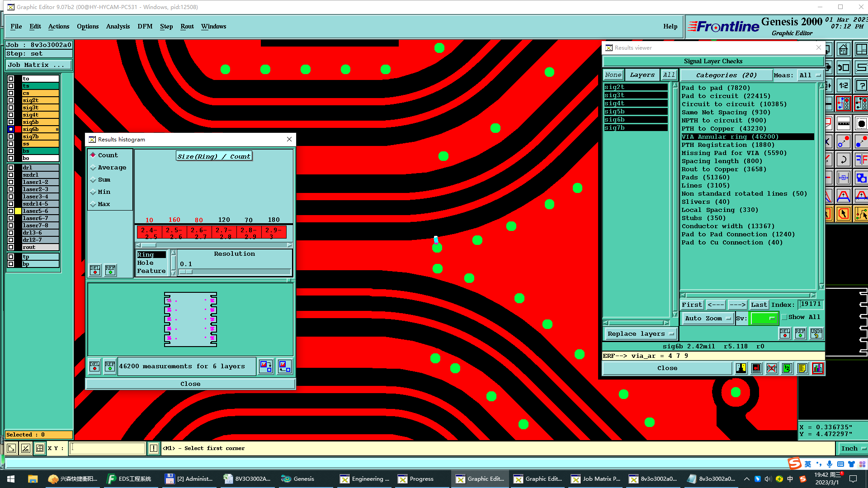
Task: Click the ruler measurement tool icon
Action: point(843,123)
